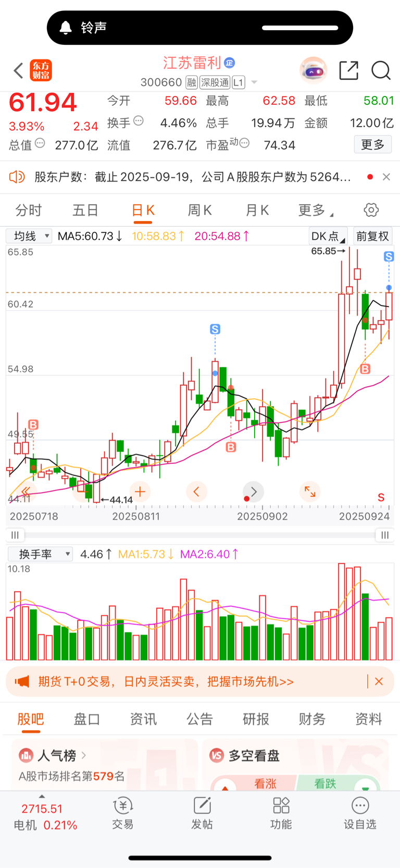Viewport: 400px width, 868px height.
Task: Tap the 融 margin tag
Action: point(192,82)
